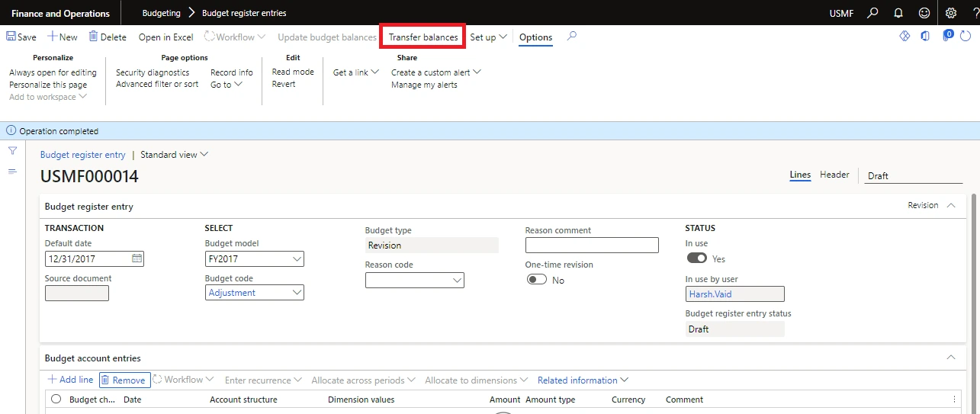This screenshot has height=414, width=980.
Task: Click the Budget register entry link
Action: 82,154
